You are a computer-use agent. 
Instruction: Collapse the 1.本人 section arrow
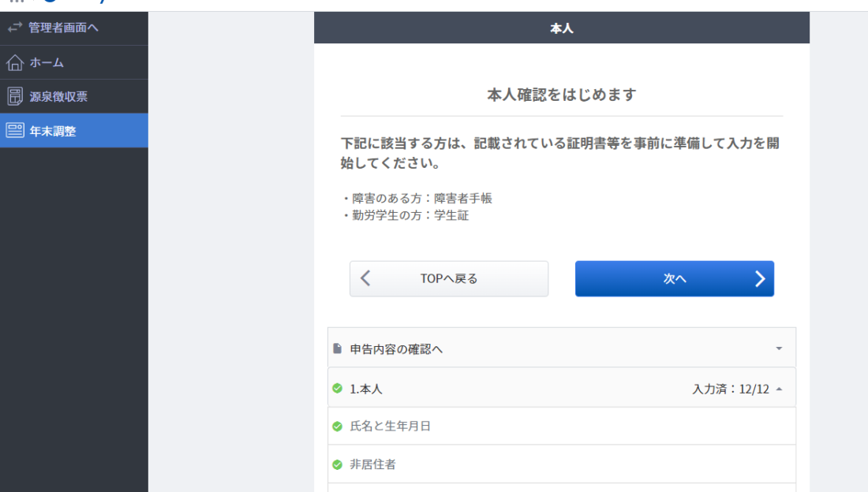coord(779,389)
